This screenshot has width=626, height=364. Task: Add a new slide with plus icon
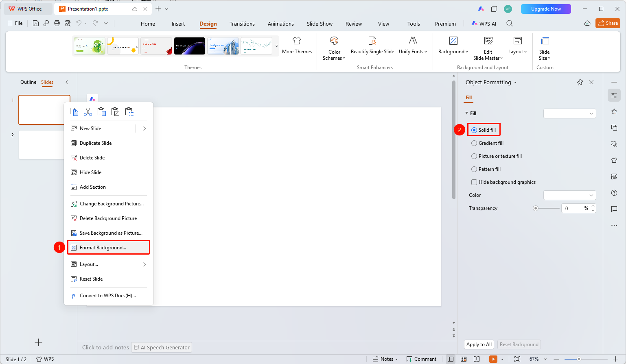pyautogui.click(x=39, y=342)
